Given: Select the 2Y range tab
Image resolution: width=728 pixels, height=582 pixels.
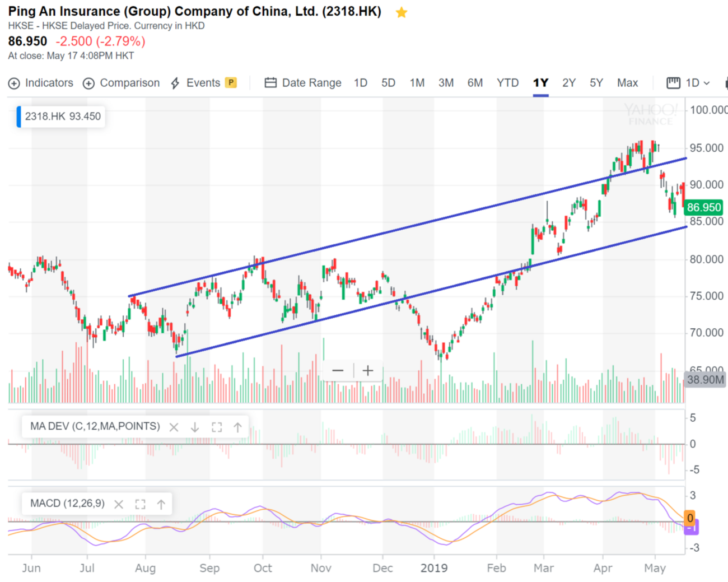Looking at the screenshot, I should pos(569,83).
